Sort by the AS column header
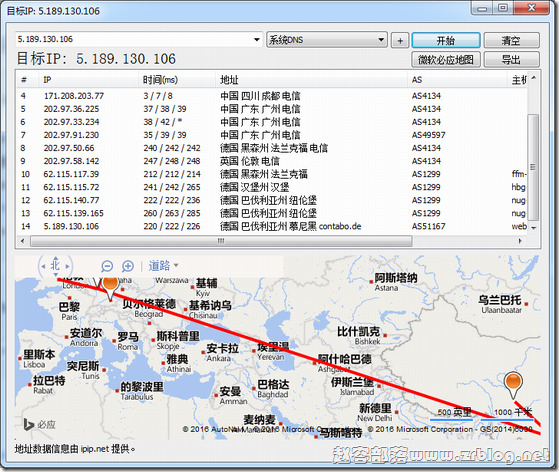The height and width of the screenshot is (472, 559). (x=457, y=80)
